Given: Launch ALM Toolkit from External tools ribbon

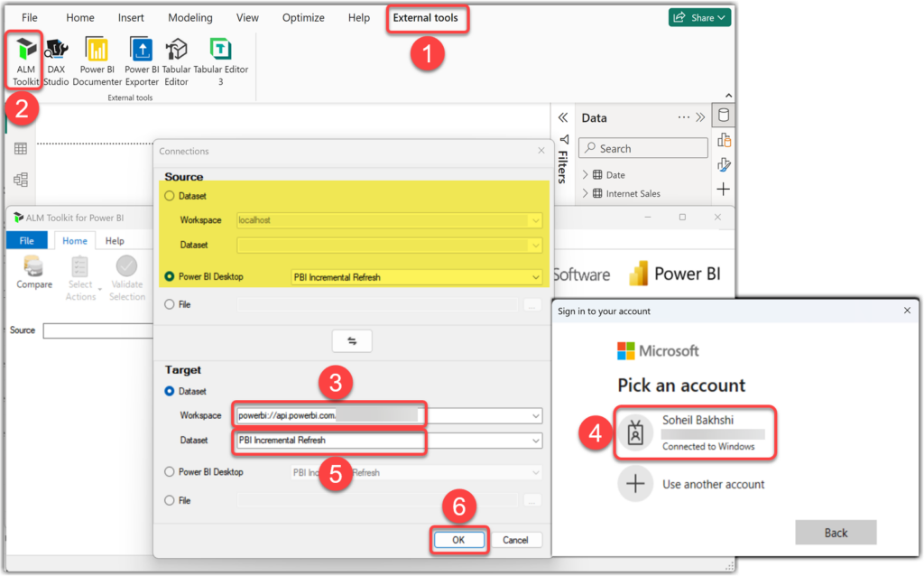Looking at the screenshot, I should click(x=24, y=60).
